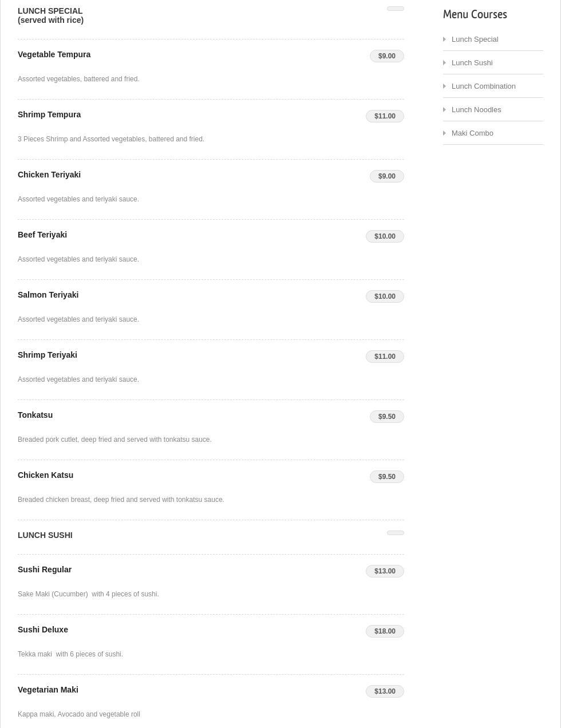
Task: Click the arrow icon beside Lunch Noodles
Action: 445,110
